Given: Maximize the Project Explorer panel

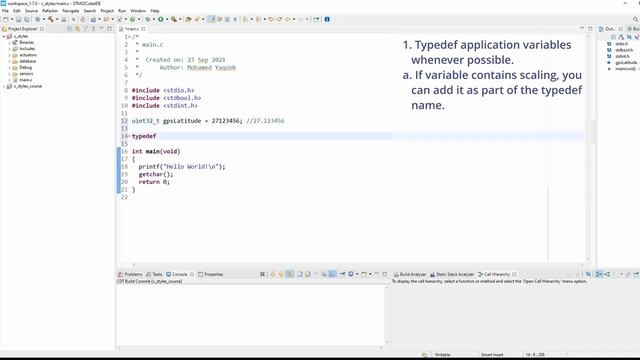Looking at the screenshot, I should [109, 29].
